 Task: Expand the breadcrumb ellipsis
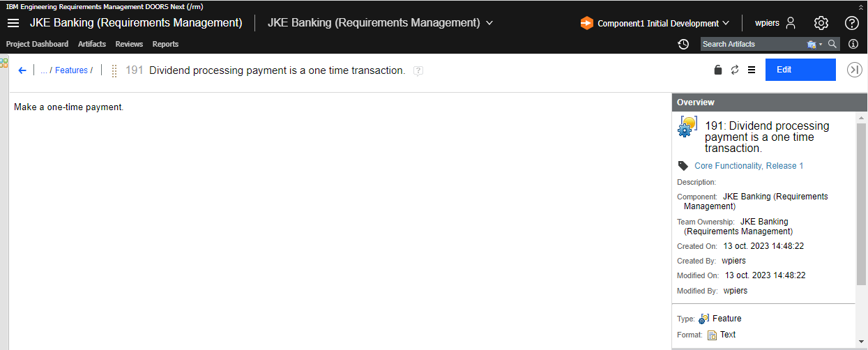[x=44, y=70]
